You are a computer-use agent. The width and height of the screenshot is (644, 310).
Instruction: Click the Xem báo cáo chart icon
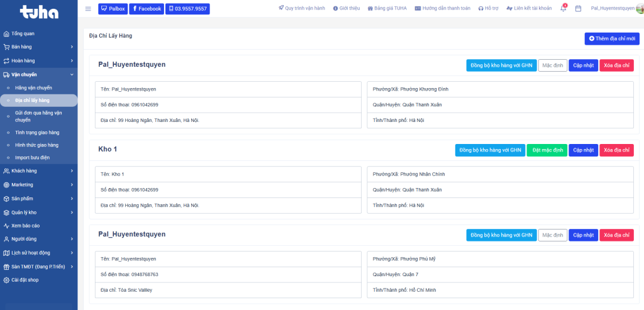(x=6, y=225)
